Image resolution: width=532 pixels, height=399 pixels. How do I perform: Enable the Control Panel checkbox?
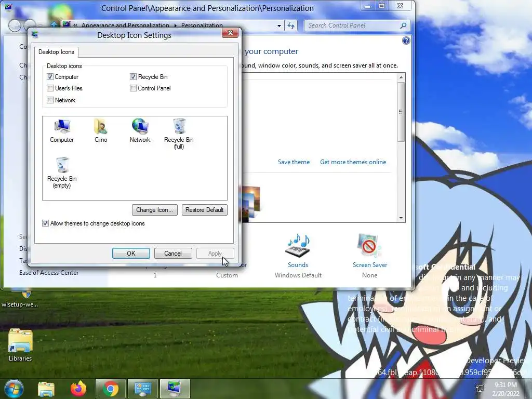pyautogui.click(x=133, y=88)
